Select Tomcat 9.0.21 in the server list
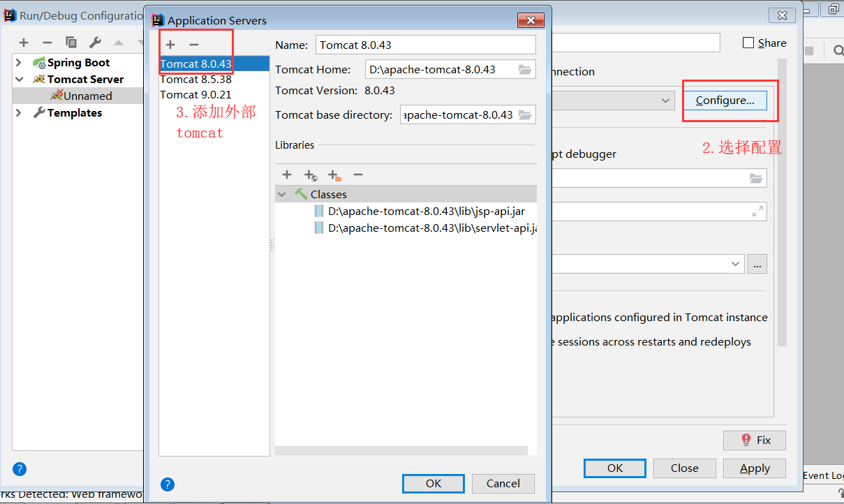The width and height of the screenshot is (844, 504). tap(214, 94)
